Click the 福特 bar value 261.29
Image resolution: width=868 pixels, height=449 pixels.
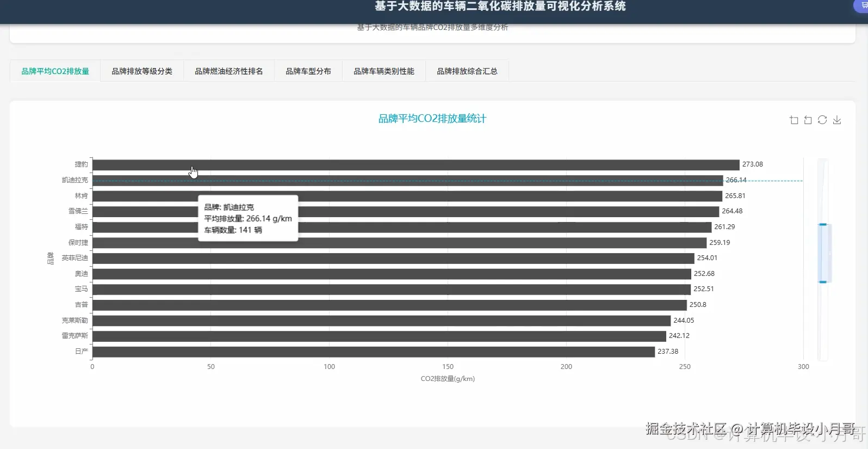[724, 227]
